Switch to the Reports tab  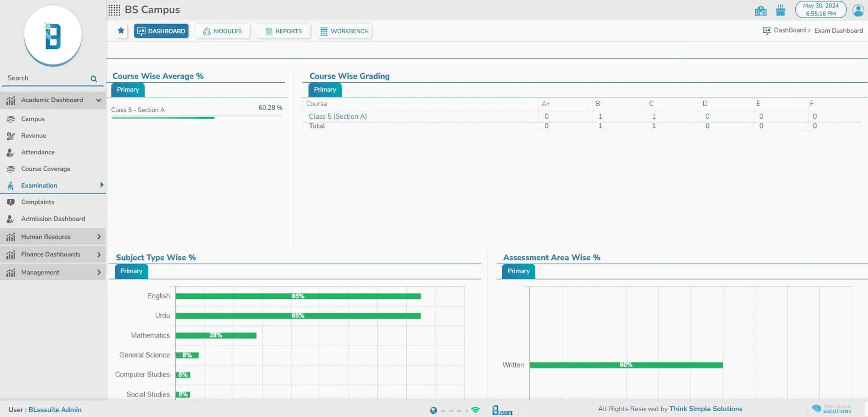click(x=283, y=31)
